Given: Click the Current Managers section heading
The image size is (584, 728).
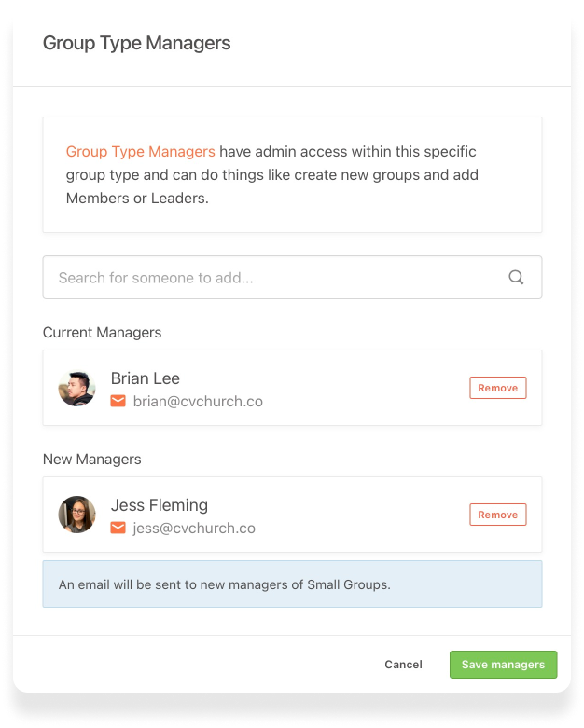Looking at the screenshot, I should click(x=102, y=333).
